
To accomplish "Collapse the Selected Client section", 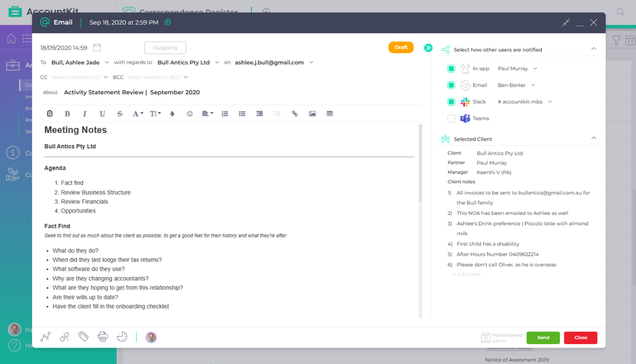I will [593, 139].
